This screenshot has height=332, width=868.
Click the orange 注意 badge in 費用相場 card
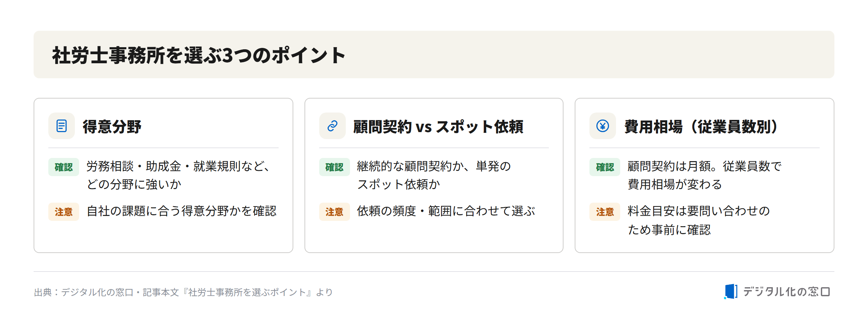(605, 212)
